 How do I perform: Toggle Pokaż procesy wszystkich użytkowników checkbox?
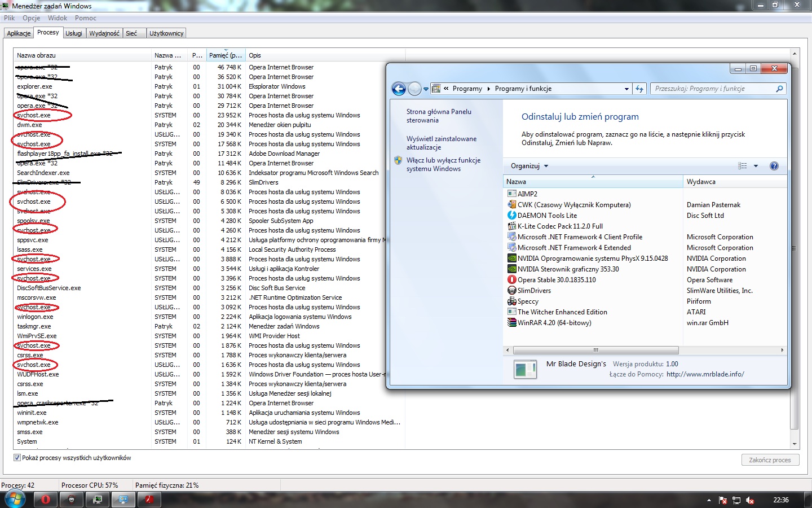[17, 458]
